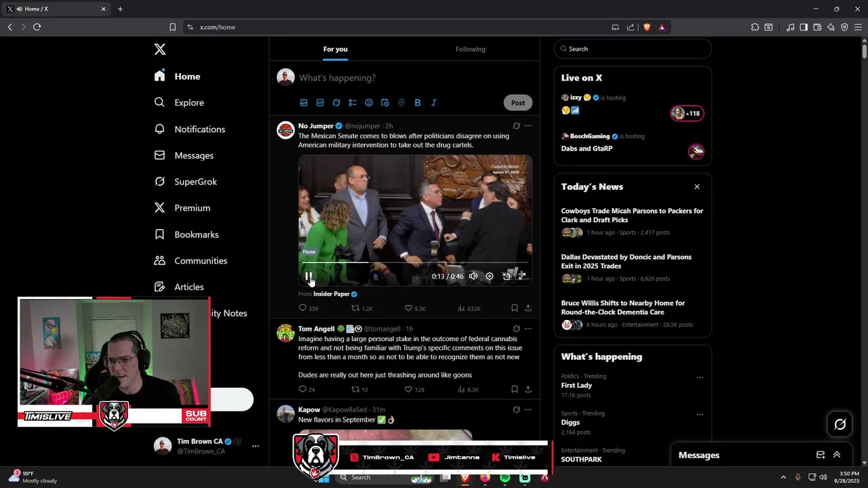Image resolution: width=868 pixels, height=488 pixels.
Task: Add a GIF to the post
Action: click(x=320, y=102)
